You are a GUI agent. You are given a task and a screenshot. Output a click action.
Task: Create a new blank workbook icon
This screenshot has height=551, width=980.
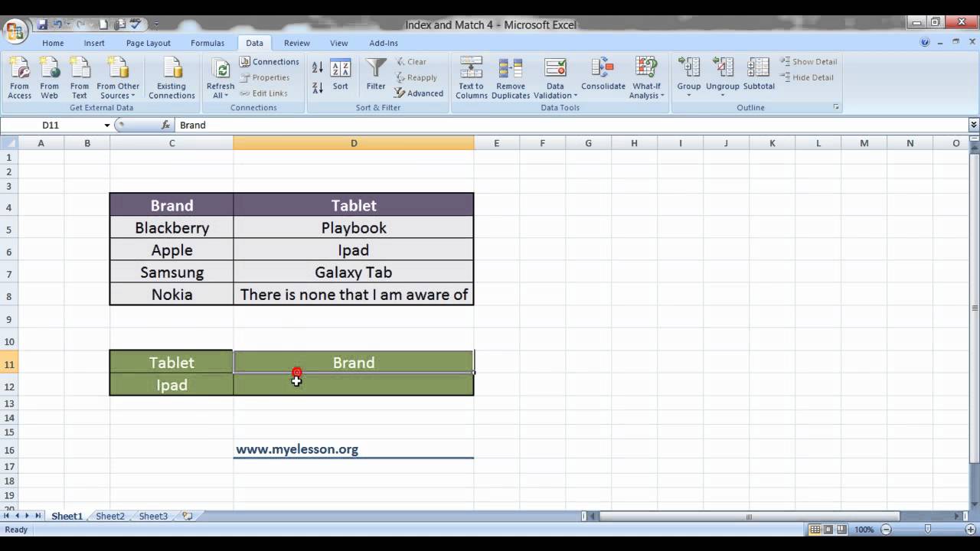pyautogui.click(x=103, y=24)
